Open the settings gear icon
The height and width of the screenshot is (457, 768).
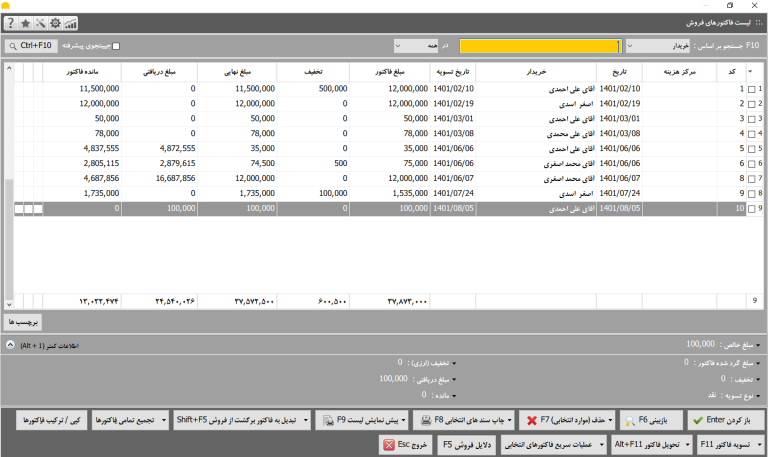click(x=55, y=23)
